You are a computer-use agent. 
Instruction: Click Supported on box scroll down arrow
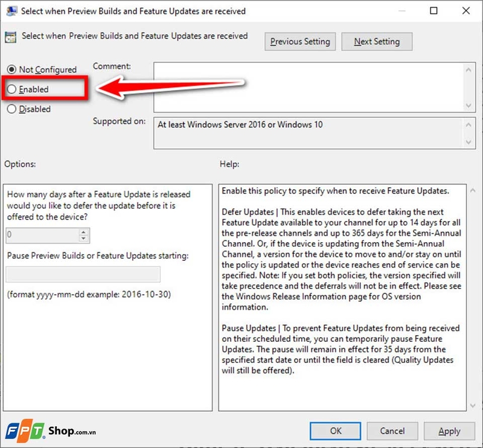[x=469, y=142]
